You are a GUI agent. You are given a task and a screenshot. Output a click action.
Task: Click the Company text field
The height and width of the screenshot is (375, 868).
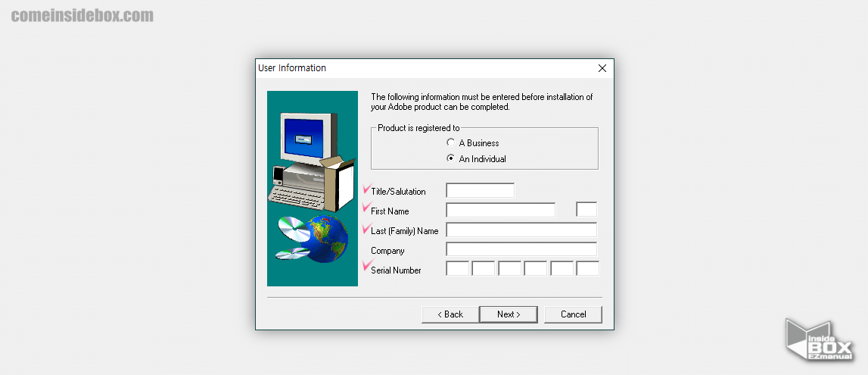pos(521,249)
